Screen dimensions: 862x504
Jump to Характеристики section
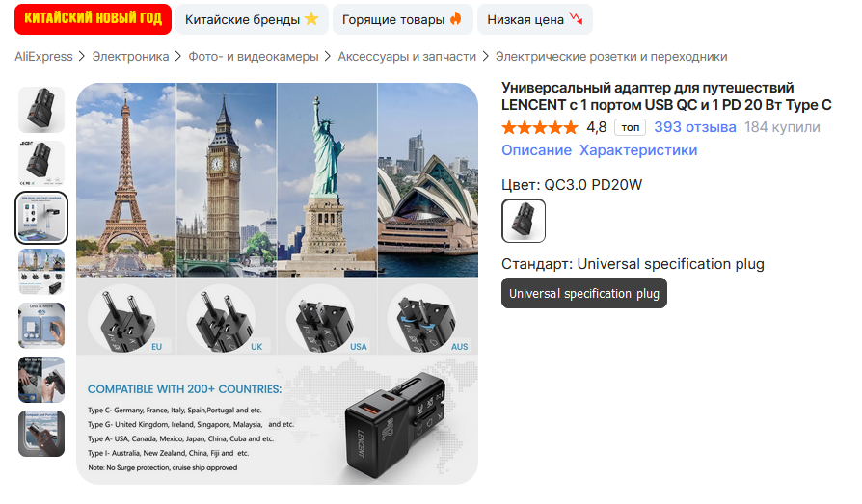638,150
